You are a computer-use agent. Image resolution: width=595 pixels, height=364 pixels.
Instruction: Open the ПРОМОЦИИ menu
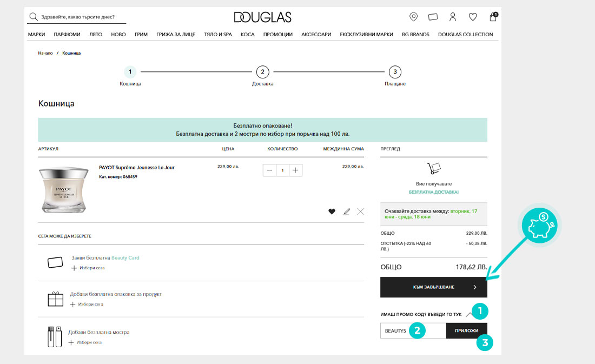coord(278,34)
